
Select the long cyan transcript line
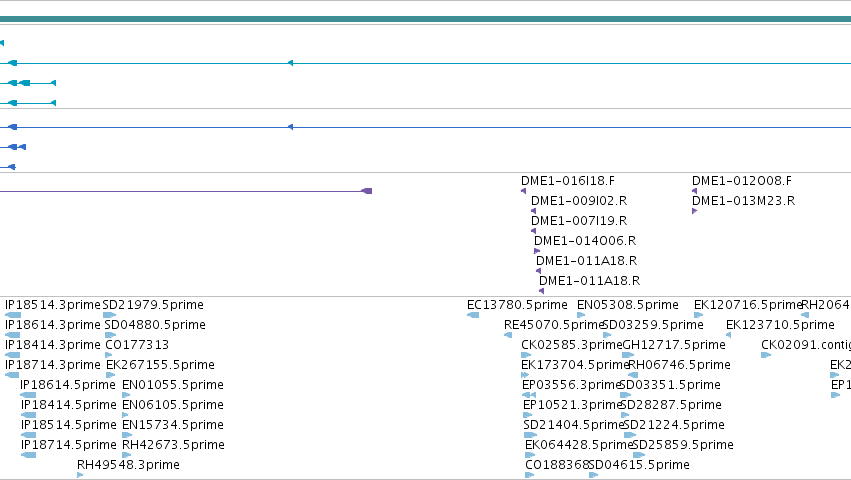(x=426, y=64)
